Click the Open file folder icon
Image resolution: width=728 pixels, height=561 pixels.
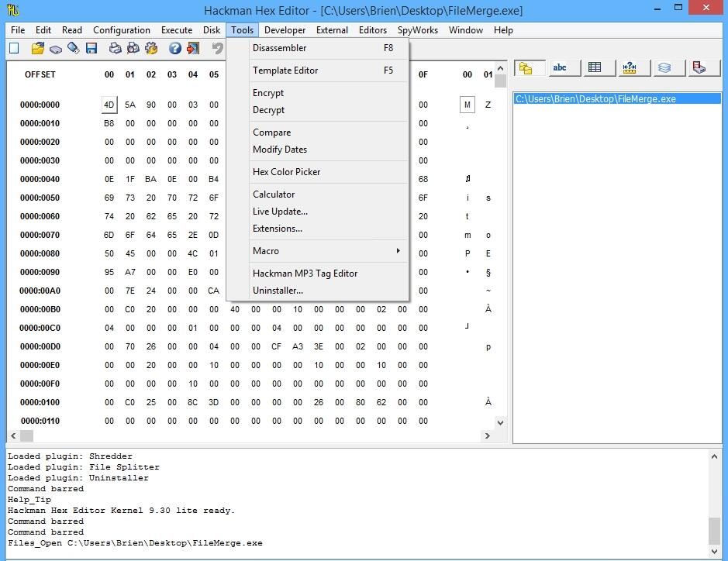tap(38, 48)
